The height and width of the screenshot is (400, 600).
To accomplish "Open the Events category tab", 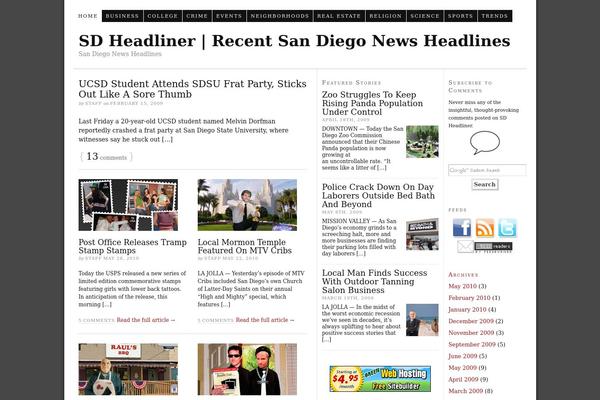I will coord(229,16).
